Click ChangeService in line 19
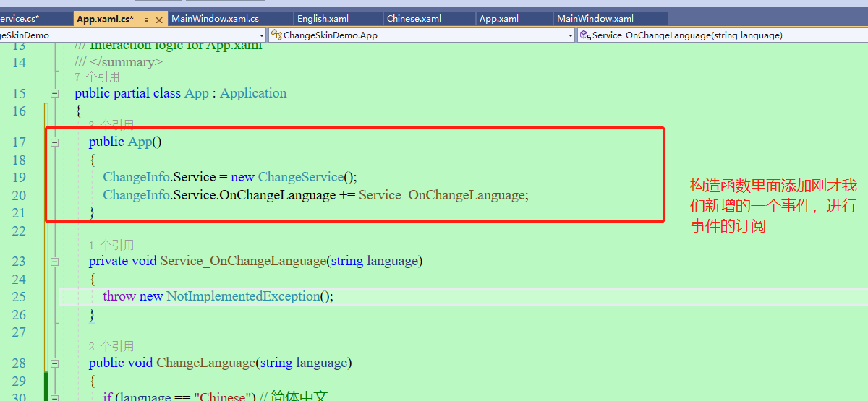868x401 pixels. point(300,177)
